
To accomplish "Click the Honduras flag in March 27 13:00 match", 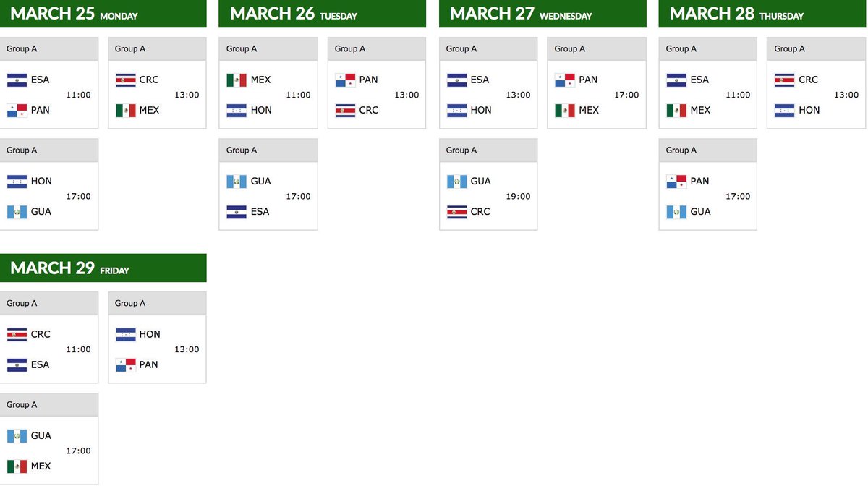I will [x=456, y=110].
